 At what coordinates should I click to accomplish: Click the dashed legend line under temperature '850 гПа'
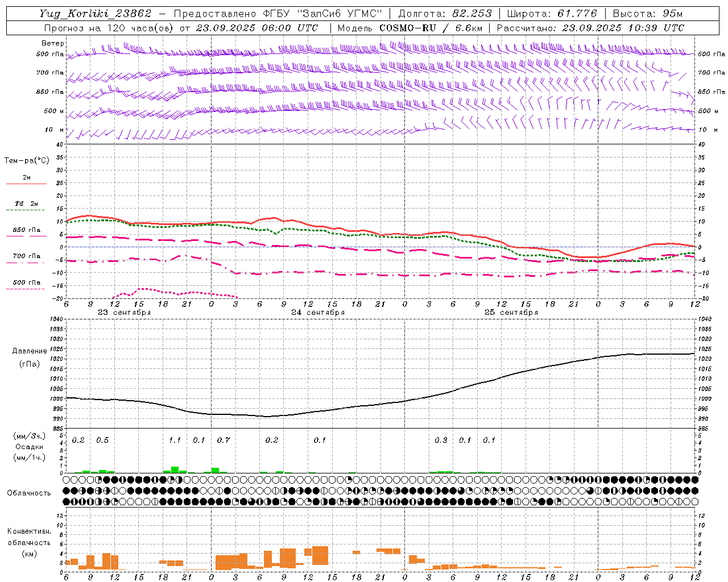pos(27,236)
